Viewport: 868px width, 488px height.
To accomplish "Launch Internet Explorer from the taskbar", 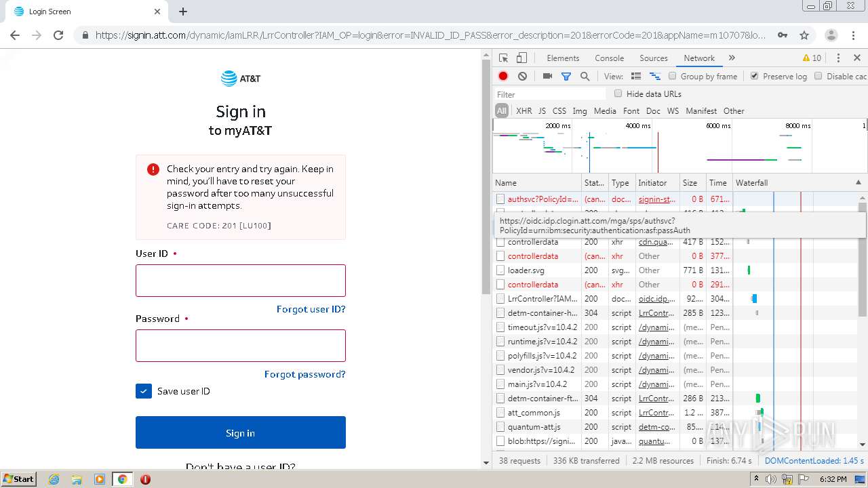I will tap(54, 479).
